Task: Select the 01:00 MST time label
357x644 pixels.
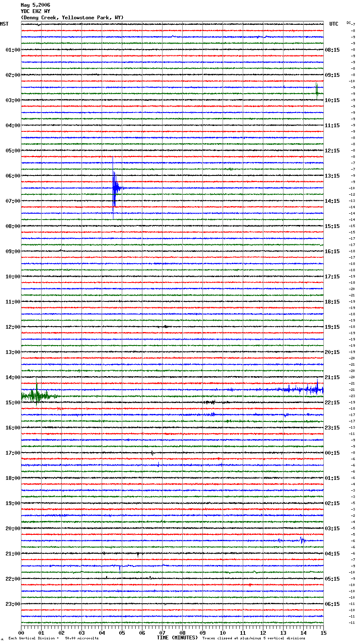Action: tap(13, 50)
